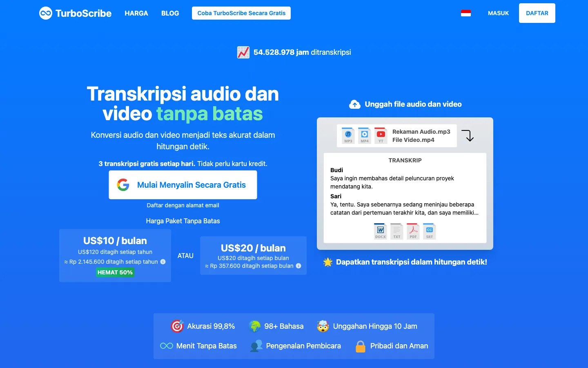Open the HARGA menu item
The image size is (588, 368).
pyautogui.click(x=136, y=13)
